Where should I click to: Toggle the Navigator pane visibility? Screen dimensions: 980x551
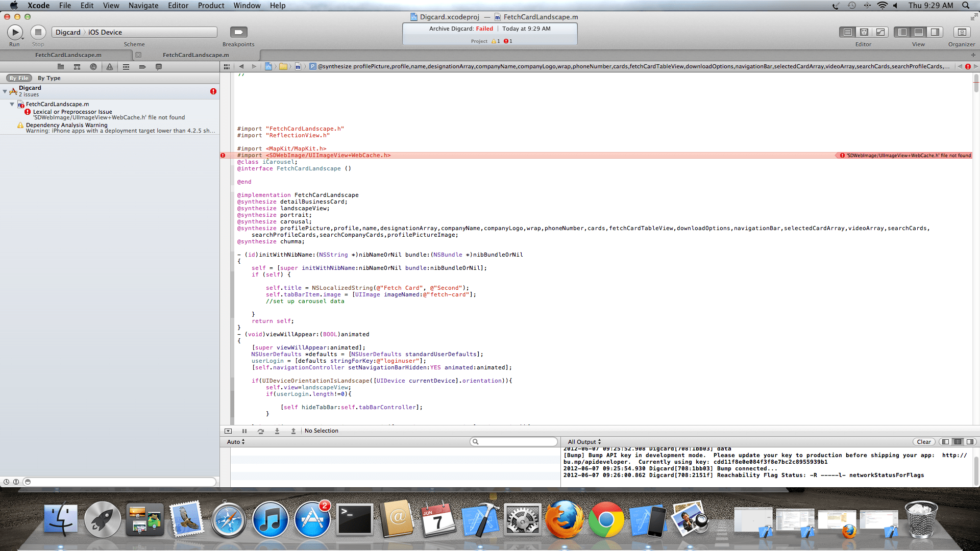point(902,32)
